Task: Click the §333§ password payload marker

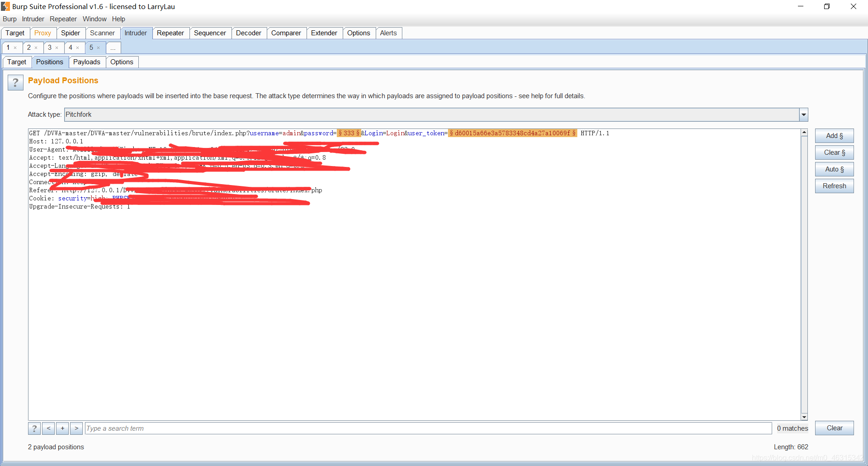Action: coord(349,133)
